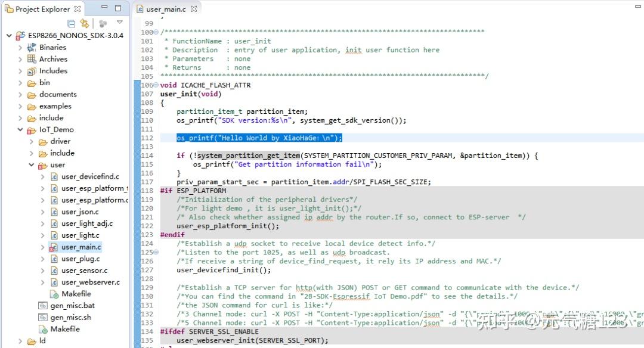Click the Collapse All icon in Project Explorer
644x348 pixels.
tap(72, 23)
